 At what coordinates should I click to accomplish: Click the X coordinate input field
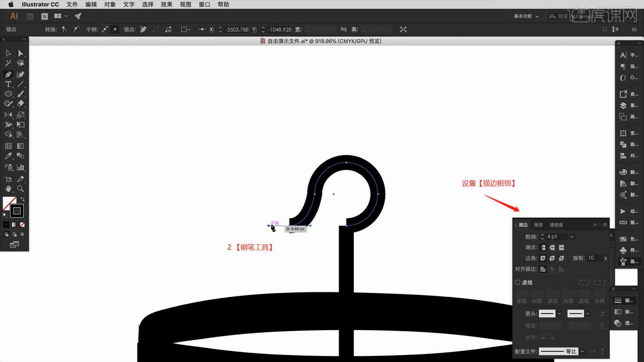coord(237,29)
